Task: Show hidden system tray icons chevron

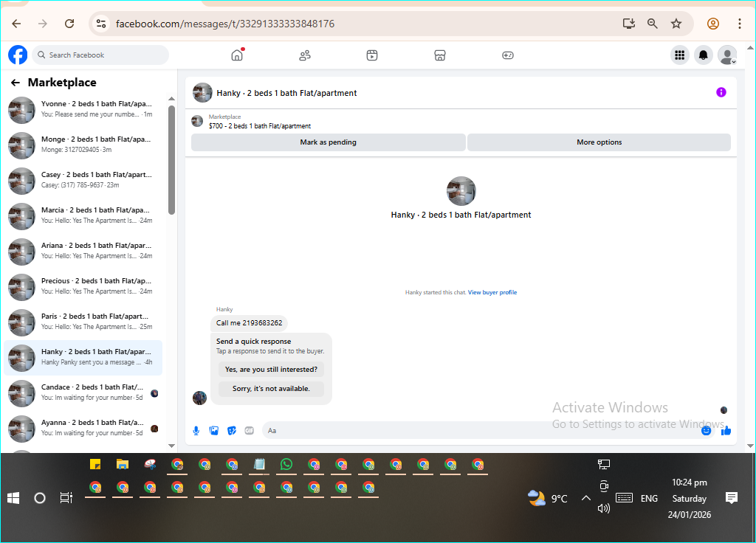Action: tap(585, 498)
